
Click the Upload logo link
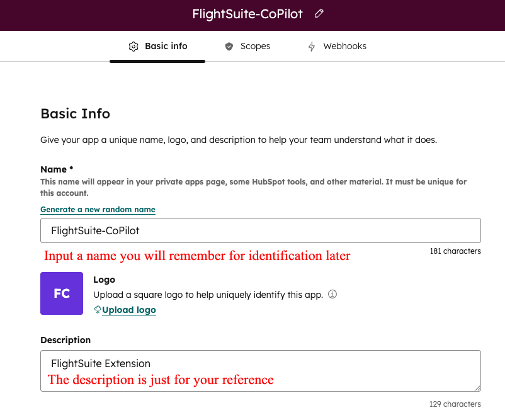(128, 310)
